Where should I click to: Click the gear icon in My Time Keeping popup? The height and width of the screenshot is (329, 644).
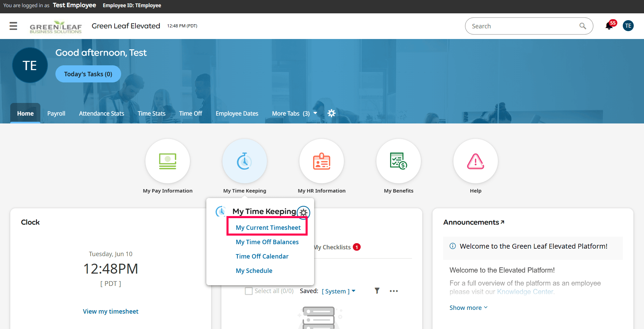(x=304, y=212)
